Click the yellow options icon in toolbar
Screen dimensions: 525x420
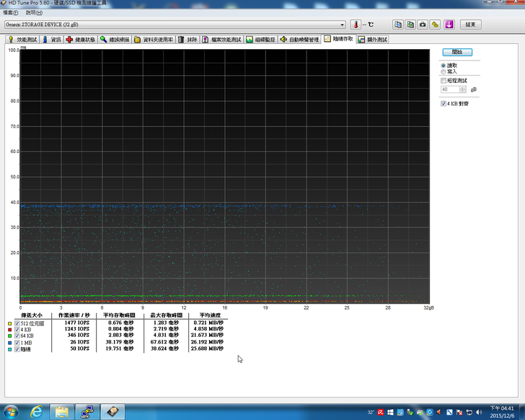435,24
